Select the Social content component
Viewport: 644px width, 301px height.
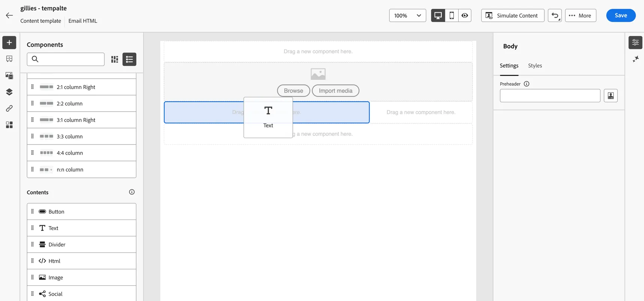pyautogui.click(x=82, y=294)
